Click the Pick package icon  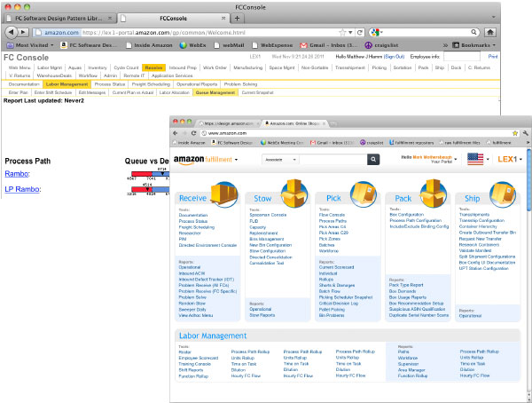click(x=364, y=194)
